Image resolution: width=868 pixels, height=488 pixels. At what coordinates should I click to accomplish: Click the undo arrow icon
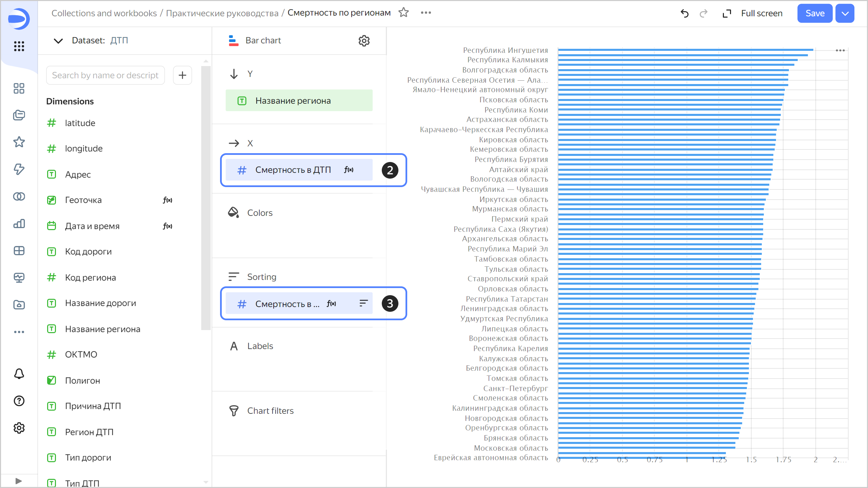(685, 13)
